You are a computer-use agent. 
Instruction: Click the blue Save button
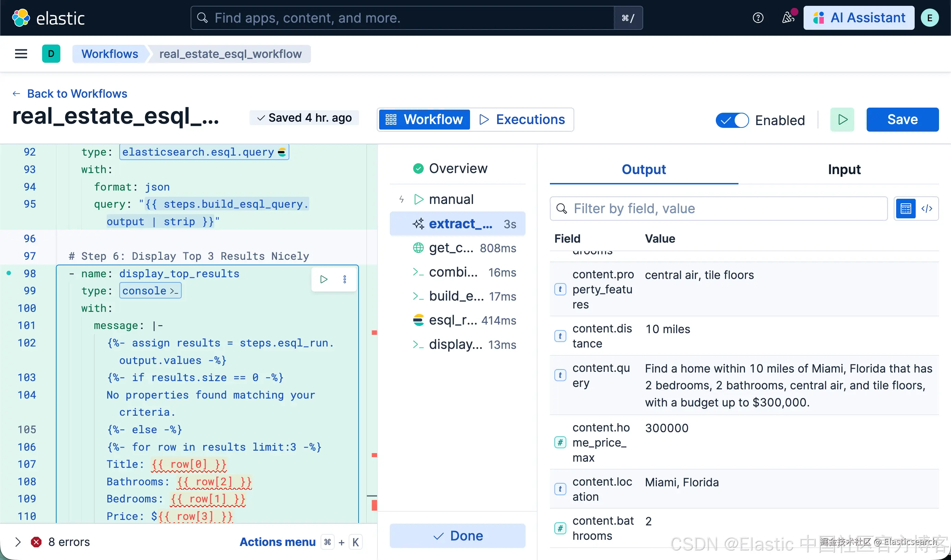pyautogui.click(x=902, y=120)
